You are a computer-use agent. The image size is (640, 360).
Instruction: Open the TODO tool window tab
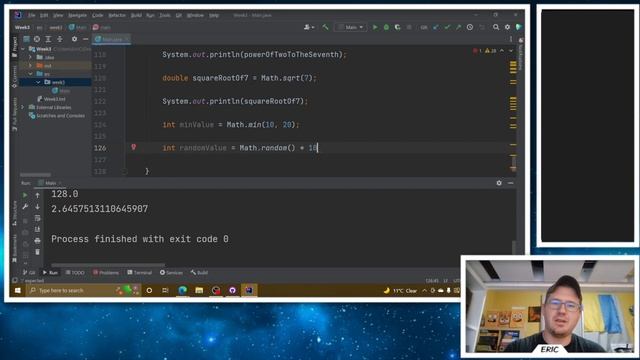pos(75,273)
